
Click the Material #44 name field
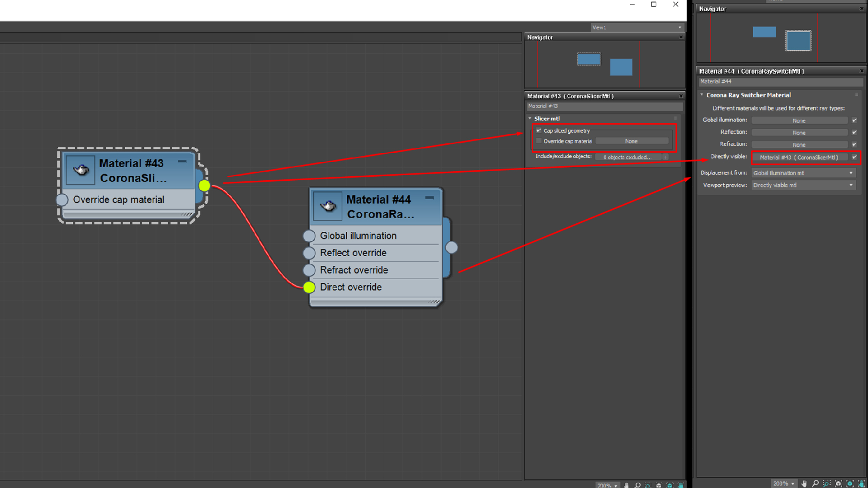click(781, 82)
